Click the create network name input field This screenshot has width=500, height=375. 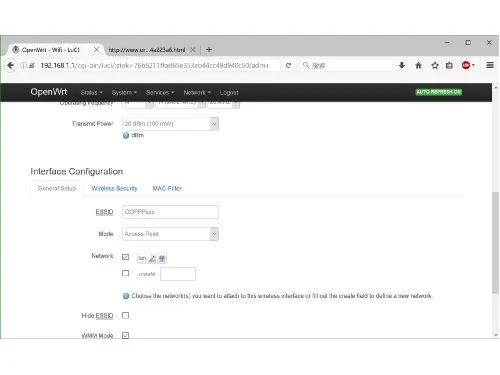178,274
